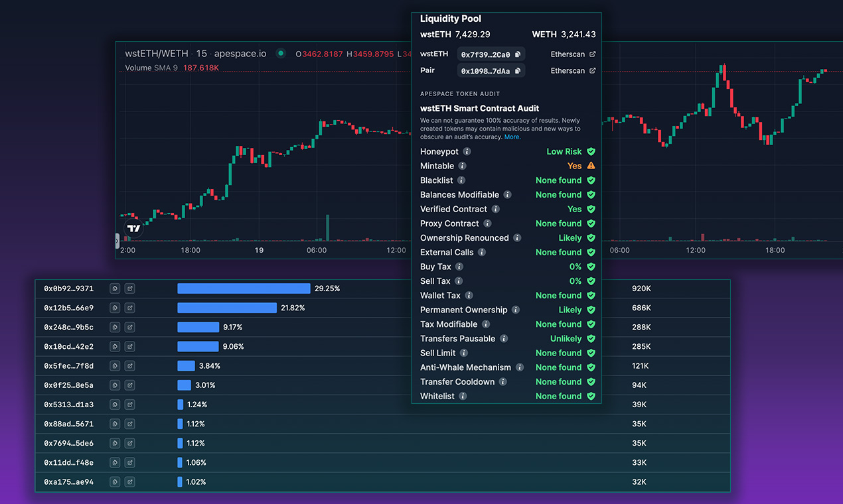Show info for Sell Tax
Screen dimensions: 843x504
pos(459,281)
